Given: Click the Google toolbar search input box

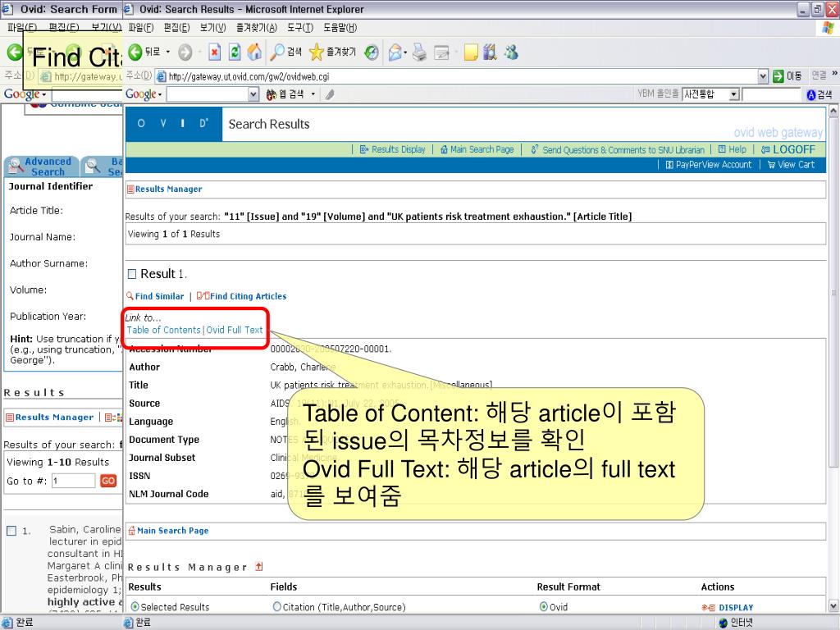Looking at the screenshot, I should [x=208, y=95].
